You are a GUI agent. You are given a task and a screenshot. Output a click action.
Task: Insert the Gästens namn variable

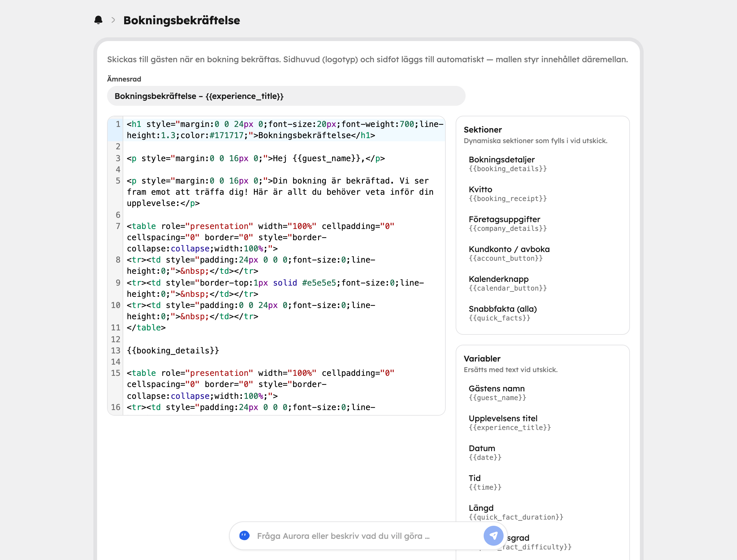coord(542,393)
